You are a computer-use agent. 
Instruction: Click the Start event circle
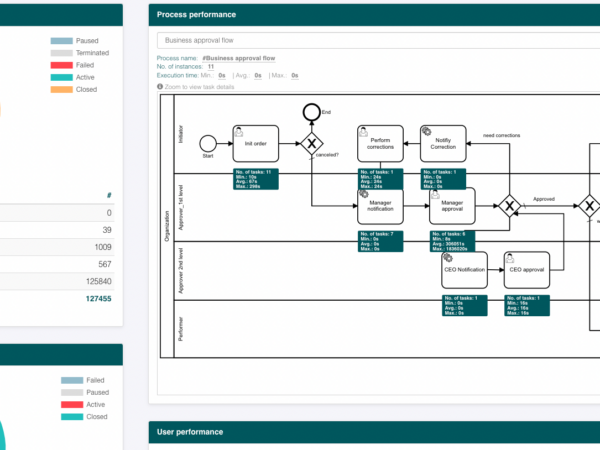208,143
